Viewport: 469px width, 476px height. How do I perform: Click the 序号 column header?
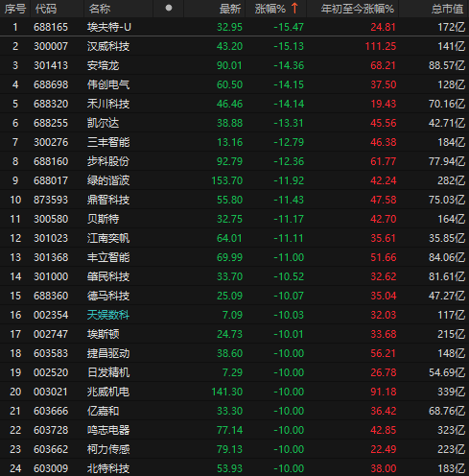click(15, 9)
